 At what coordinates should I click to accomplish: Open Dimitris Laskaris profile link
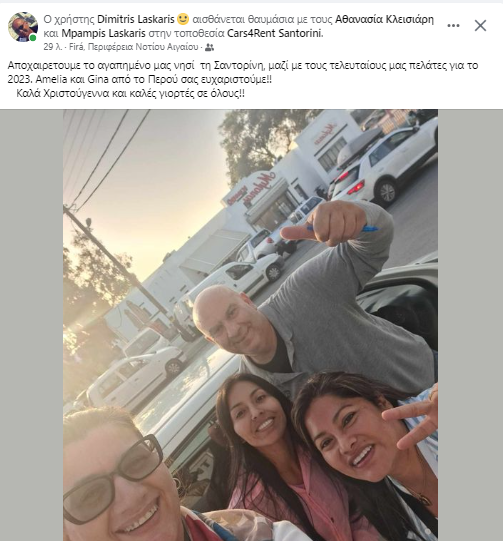(136, 19)
